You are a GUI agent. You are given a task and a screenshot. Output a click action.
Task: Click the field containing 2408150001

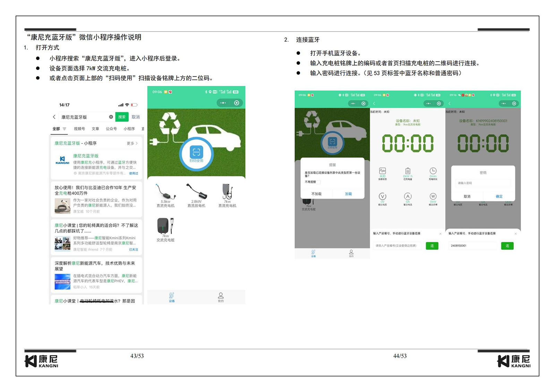(x=473, y=246)
